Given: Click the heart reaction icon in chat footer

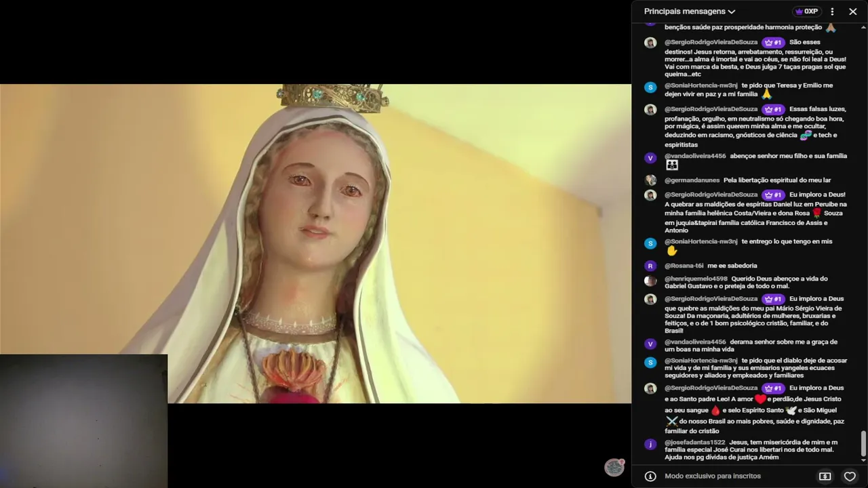Looking at the screenshot, I should point(849,476).
